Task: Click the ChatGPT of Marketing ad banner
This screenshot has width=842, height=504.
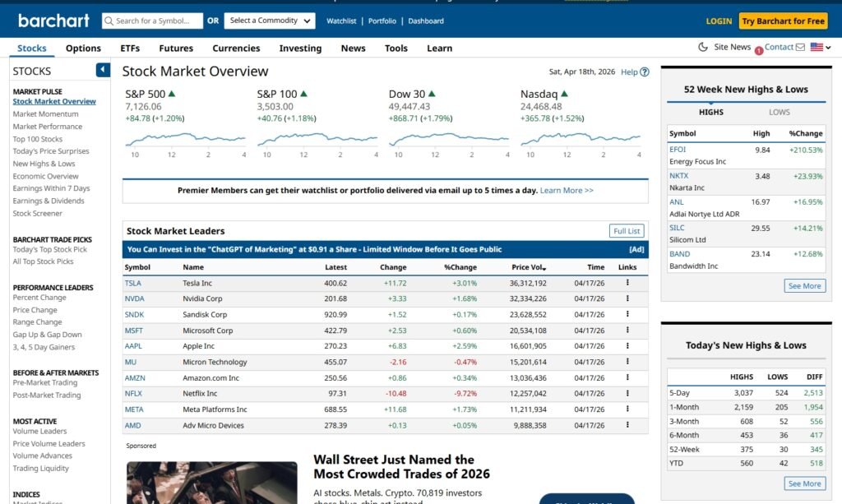Action: (x=385, y=249)
